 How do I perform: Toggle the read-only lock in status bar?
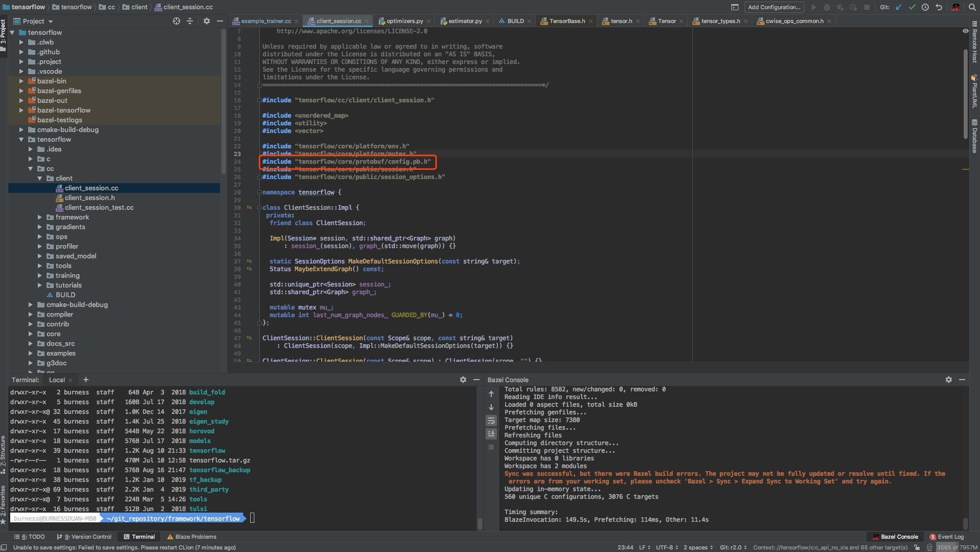[x=917, y=547]
